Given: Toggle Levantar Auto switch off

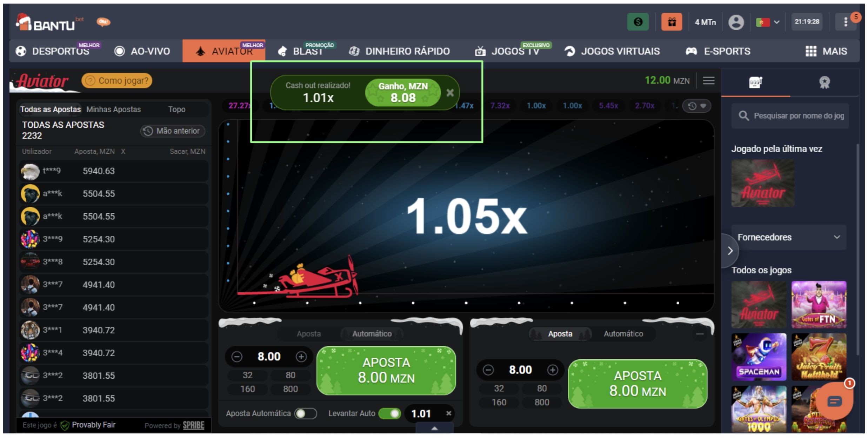Looking at the screenshot, I should pos(390,413).
